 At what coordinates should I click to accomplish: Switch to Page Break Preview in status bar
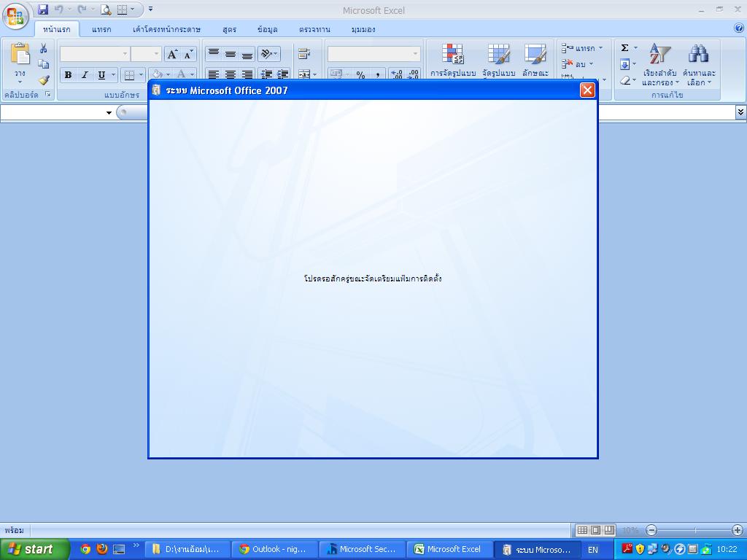coord(609,530)
